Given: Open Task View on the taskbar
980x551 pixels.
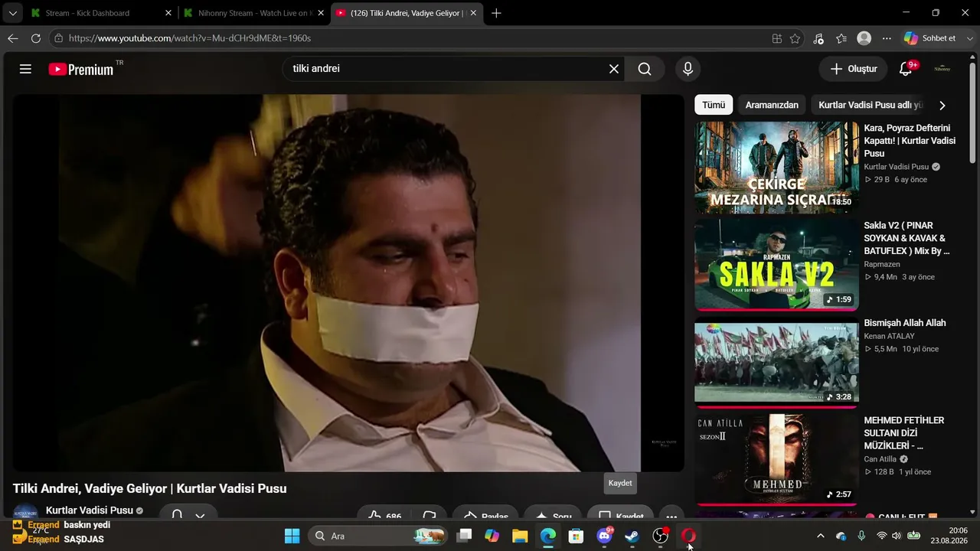Looking at the screenshot, I should click(x=464, y=536).
